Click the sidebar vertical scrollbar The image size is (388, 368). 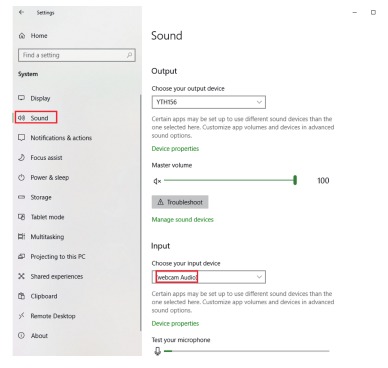coord(141,212)
